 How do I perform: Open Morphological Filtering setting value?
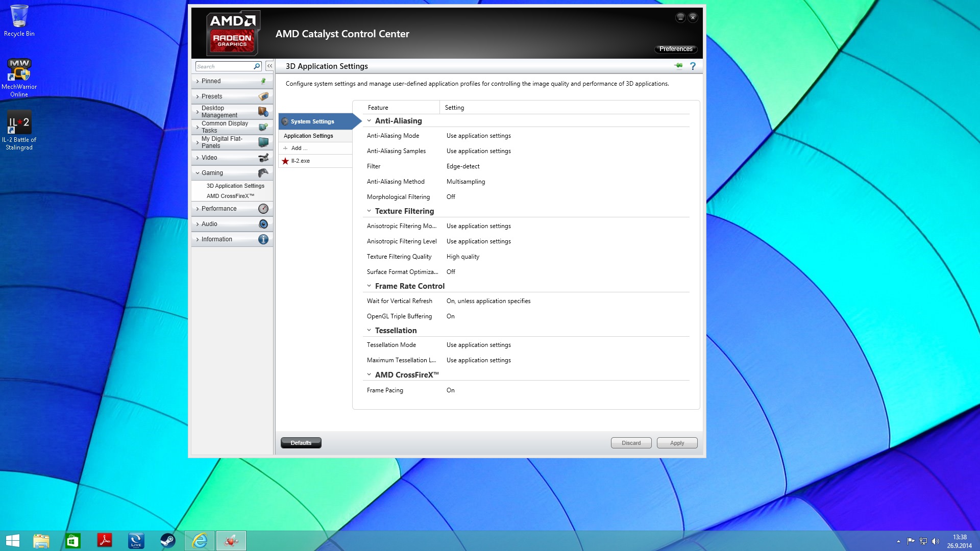(451, 197)
